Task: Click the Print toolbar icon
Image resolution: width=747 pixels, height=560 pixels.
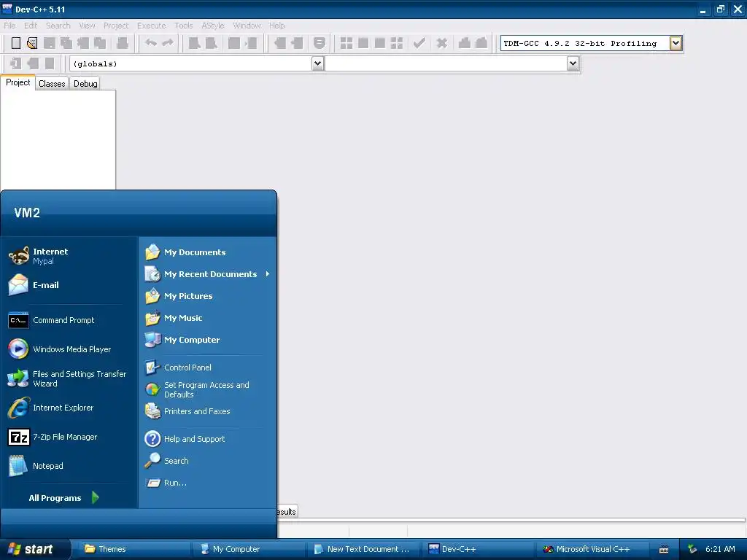Action: coord(123,43)
